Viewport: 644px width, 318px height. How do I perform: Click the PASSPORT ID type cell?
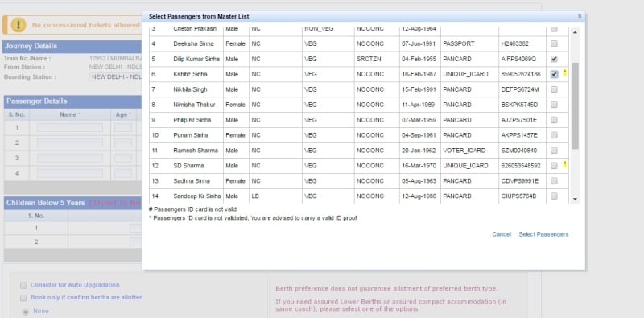(459, 43)
